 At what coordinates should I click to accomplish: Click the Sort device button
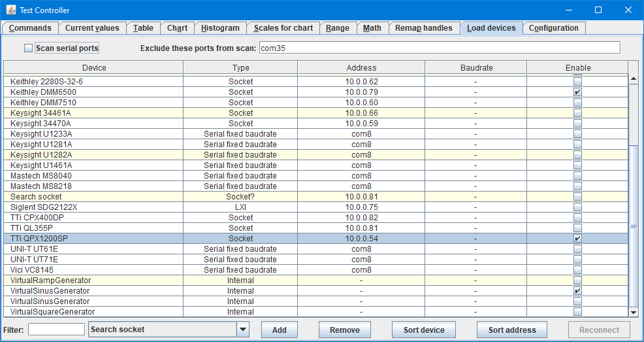point(424,330)
